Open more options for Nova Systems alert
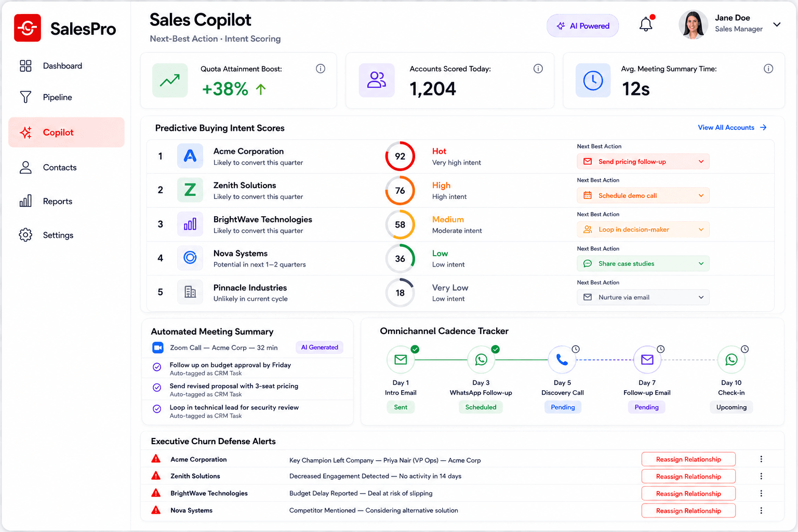The image size is (798, 532). tap(761, 511)
